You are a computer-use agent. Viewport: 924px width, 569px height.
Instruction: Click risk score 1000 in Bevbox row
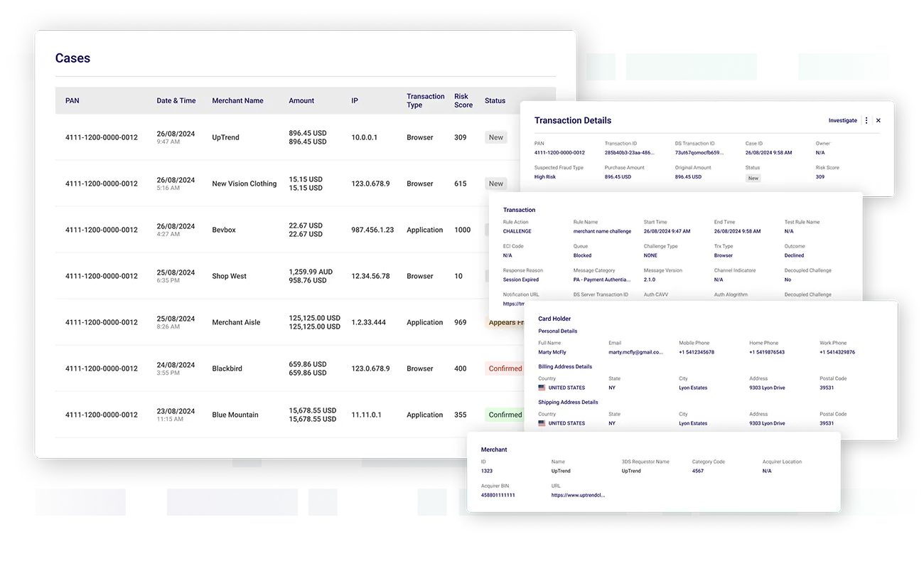(463, 230)
